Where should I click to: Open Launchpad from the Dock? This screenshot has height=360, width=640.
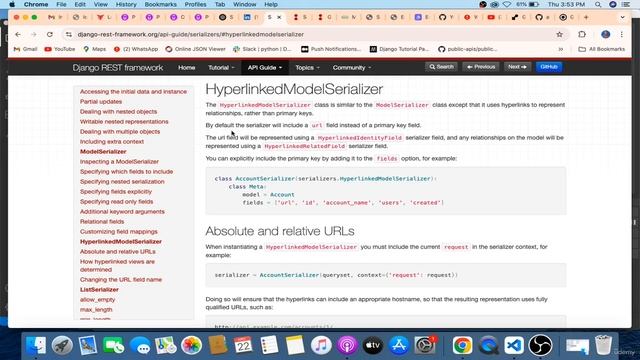pyautogui.click(x=62, y=345)
